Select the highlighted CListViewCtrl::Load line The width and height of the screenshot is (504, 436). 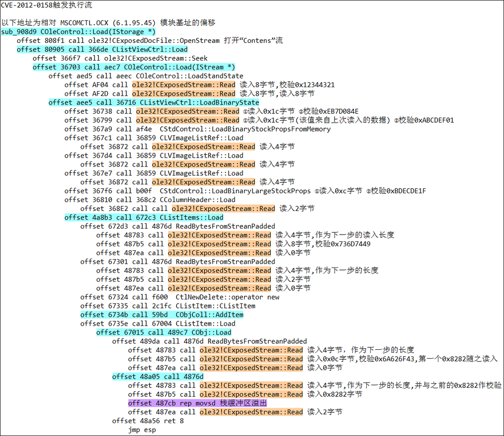coord(102,49)
